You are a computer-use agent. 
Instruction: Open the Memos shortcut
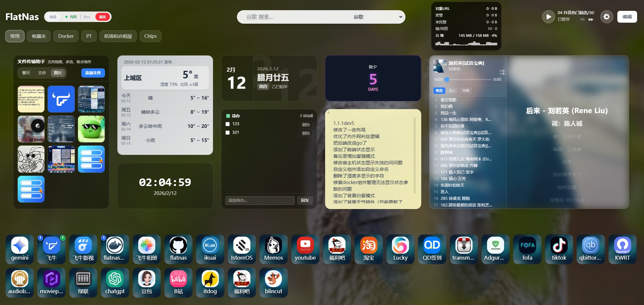[x=273, y=249]
